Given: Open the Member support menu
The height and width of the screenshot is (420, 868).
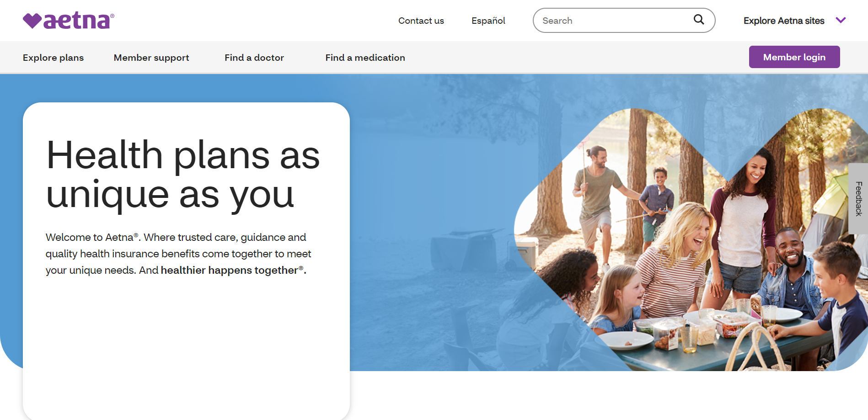Looking at the screenshot, I should click(x=151, y=58).
